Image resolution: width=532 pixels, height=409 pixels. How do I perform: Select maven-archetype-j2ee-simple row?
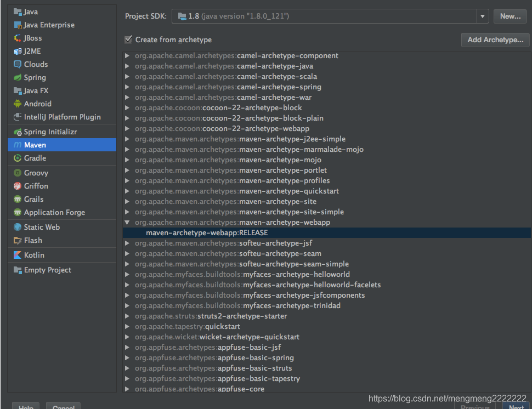[x=327, y=139]
